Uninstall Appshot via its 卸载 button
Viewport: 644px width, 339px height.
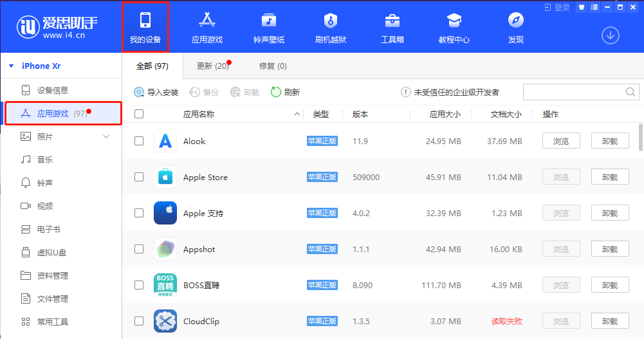[x=610, y=249]
